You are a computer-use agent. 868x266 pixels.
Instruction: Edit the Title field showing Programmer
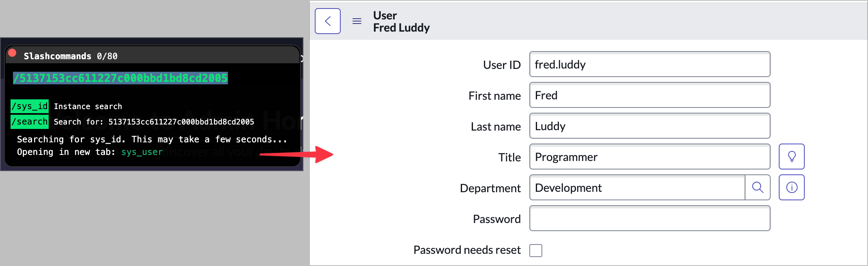(x=650, y=157)
